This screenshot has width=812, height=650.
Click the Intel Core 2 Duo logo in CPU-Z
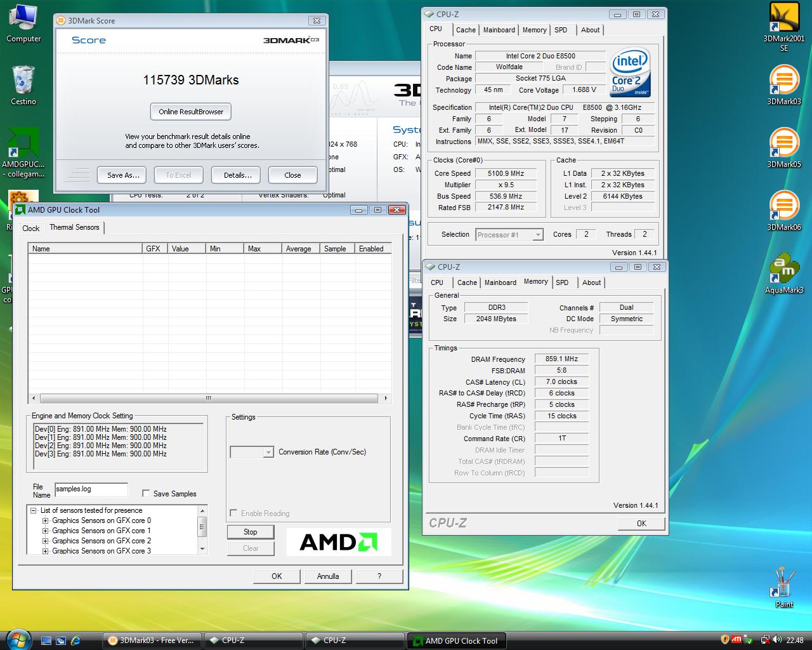pyautogui.click(x=630, y=72)
